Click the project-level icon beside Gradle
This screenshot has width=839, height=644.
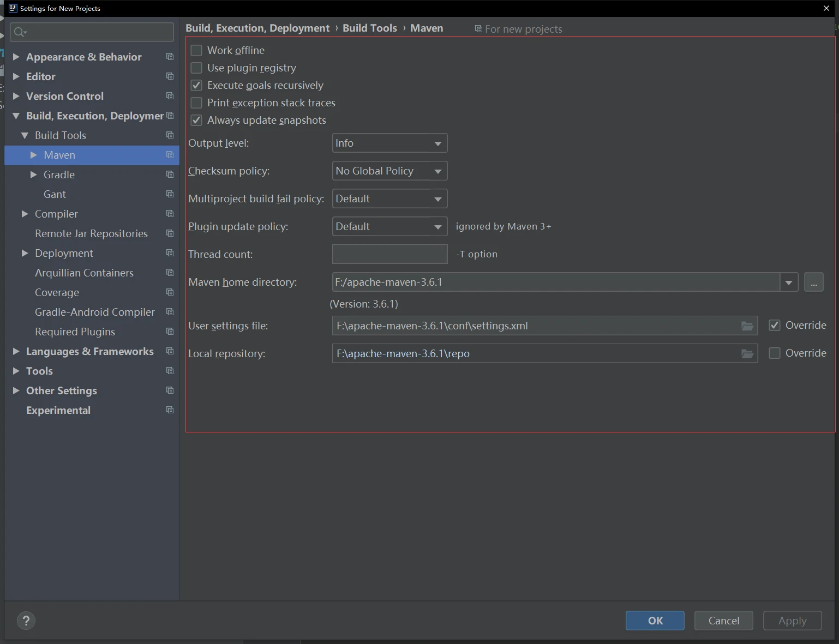[170, 174]
